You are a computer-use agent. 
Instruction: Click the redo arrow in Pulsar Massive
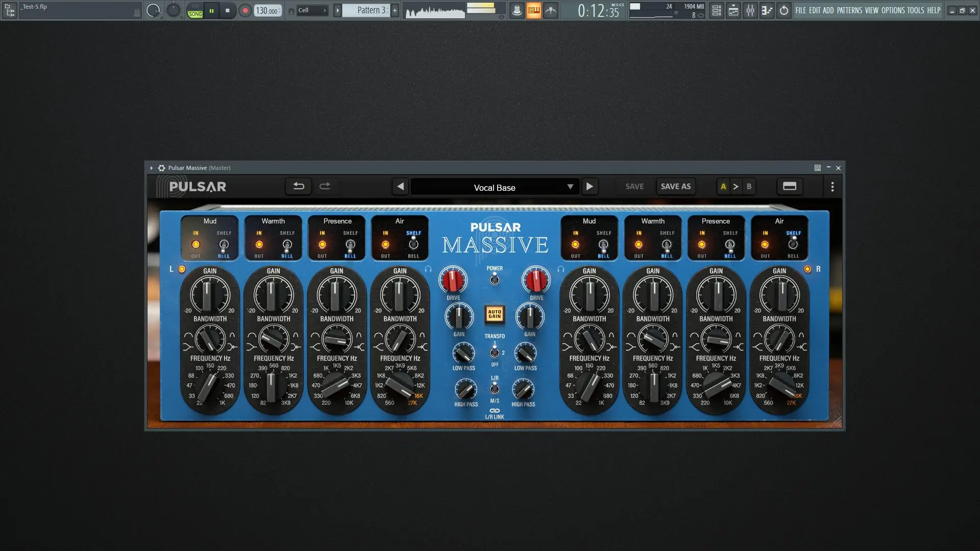point(325,186)
